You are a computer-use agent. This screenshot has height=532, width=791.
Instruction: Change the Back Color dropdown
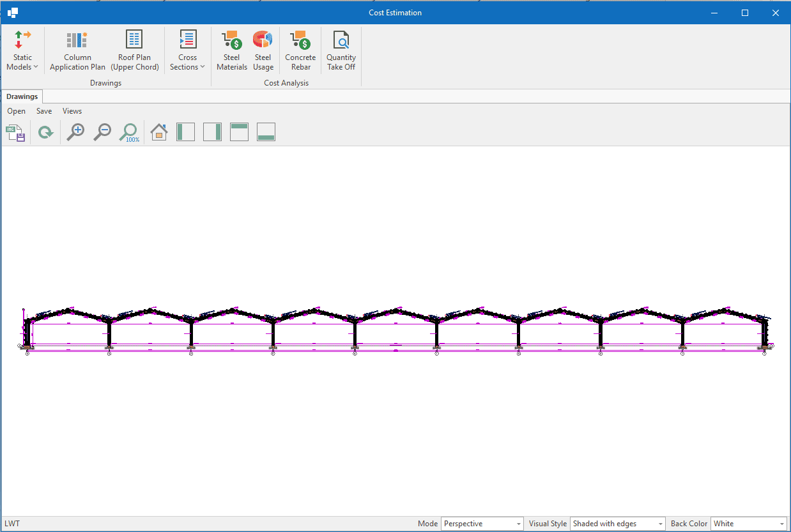click(x=748, y=524)
